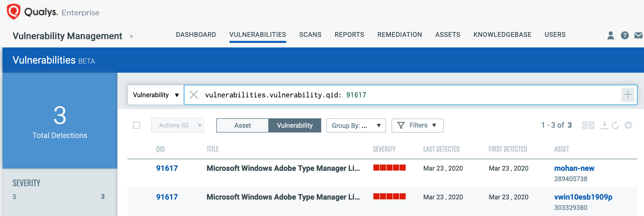
Task: Open the help question mark icon
Action: (x=625, y=35)
